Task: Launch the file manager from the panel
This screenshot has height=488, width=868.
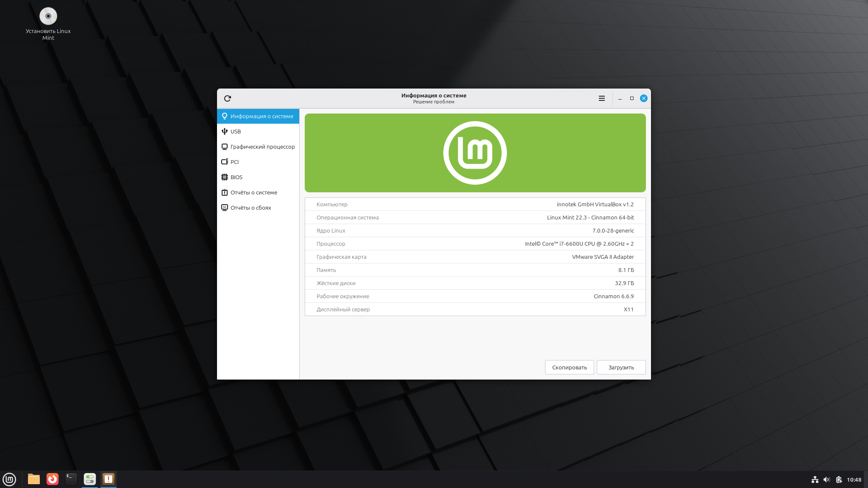Action: pos(34,479)
